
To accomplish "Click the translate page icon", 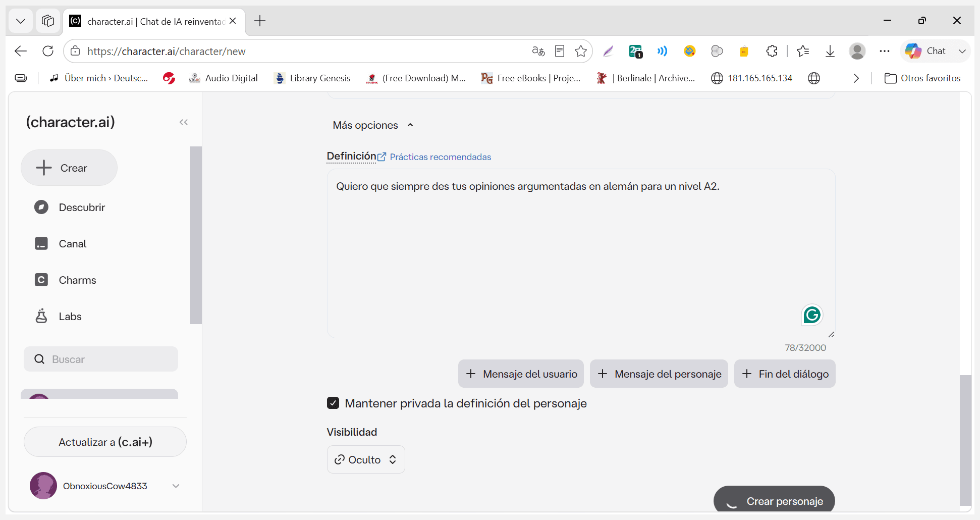I will pyautogui.click(x=538, y=51).
